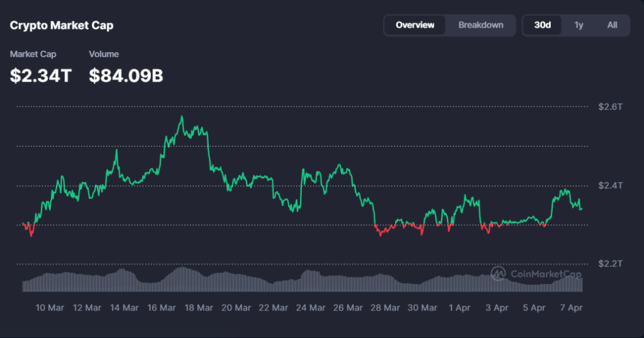Click the 7 Apr date label
644x338 pixels.
[572, 308]
